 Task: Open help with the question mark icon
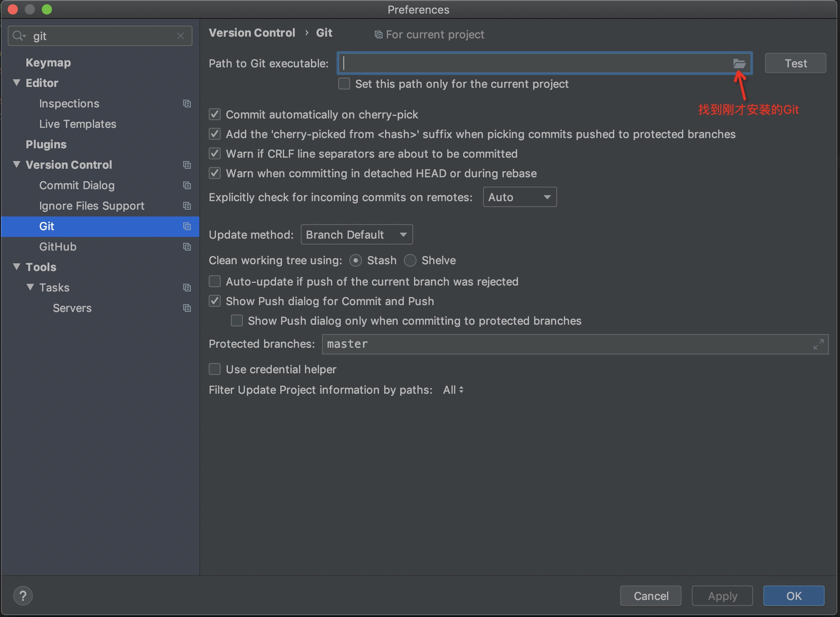pos(23,596)
